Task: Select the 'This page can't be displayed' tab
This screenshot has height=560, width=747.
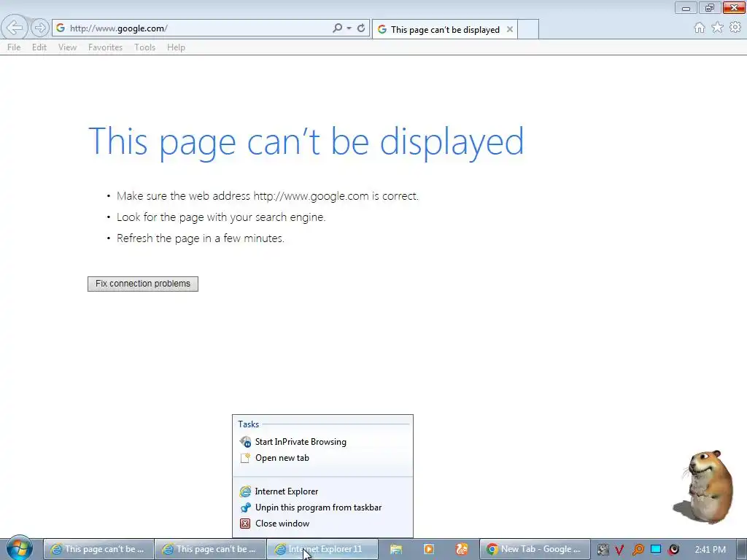Action: [444, 29]
